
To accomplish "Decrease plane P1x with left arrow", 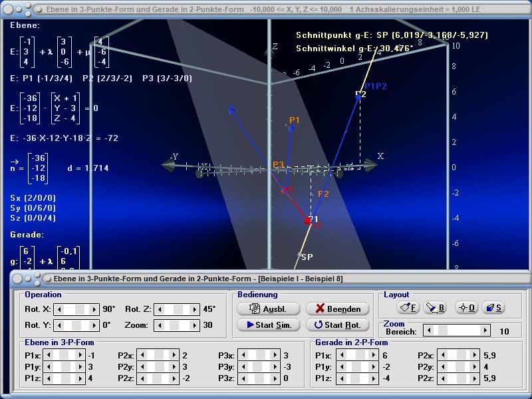I will [49, 355].
